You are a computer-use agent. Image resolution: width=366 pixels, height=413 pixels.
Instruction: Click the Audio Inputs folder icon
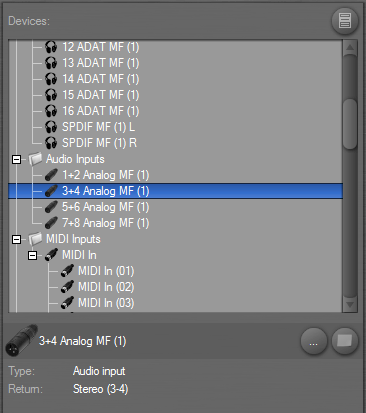click(35, 159)
